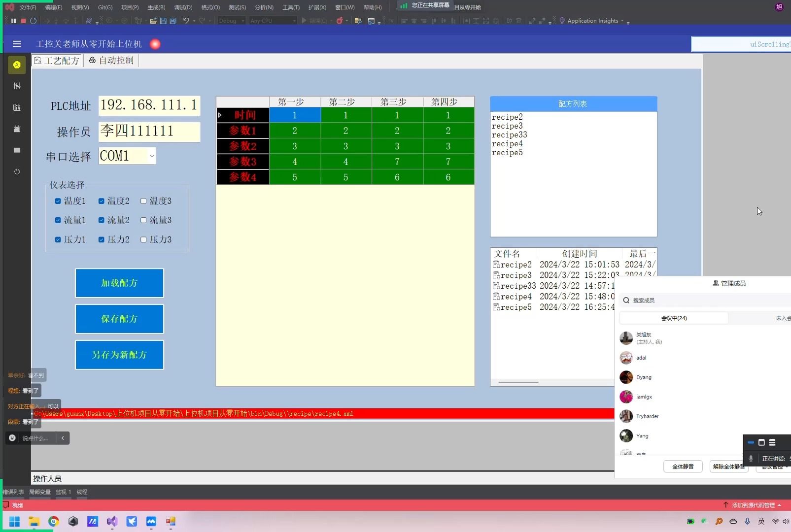The image size is (791, 532).
Task: Open the 错误列表 panel tab
Action: (x=13, y=492)
